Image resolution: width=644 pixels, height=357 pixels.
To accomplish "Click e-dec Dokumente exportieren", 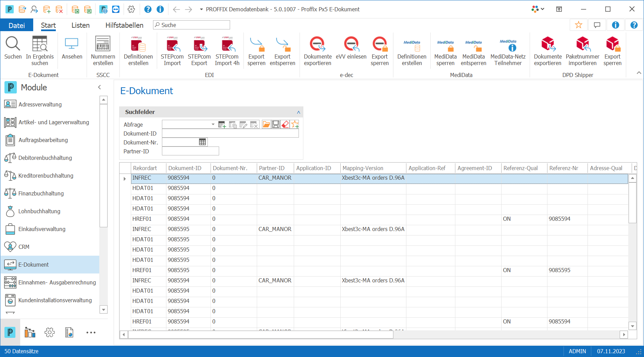I will click(x=318, y=51).
